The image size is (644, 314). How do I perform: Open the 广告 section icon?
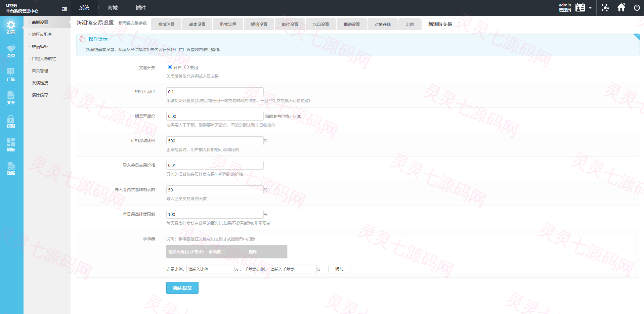pyautogui.click(x=11, y=72)
